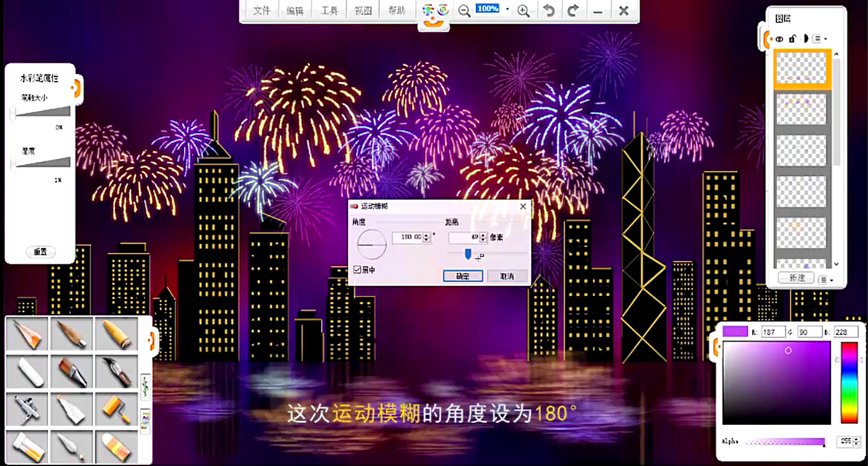This screenshot has width=868, height=466.
Task: Open the 文件 menu
Action: click(x=261, y=11)
